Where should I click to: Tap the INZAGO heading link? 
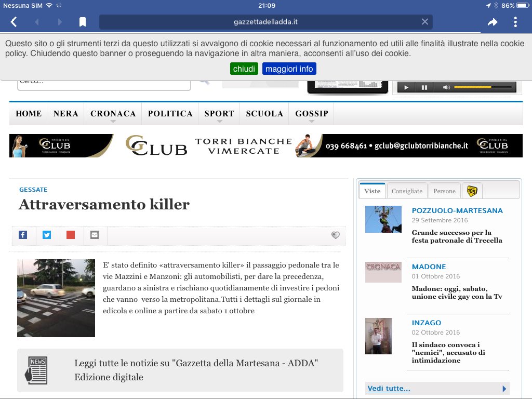click(x=427, y=323)
